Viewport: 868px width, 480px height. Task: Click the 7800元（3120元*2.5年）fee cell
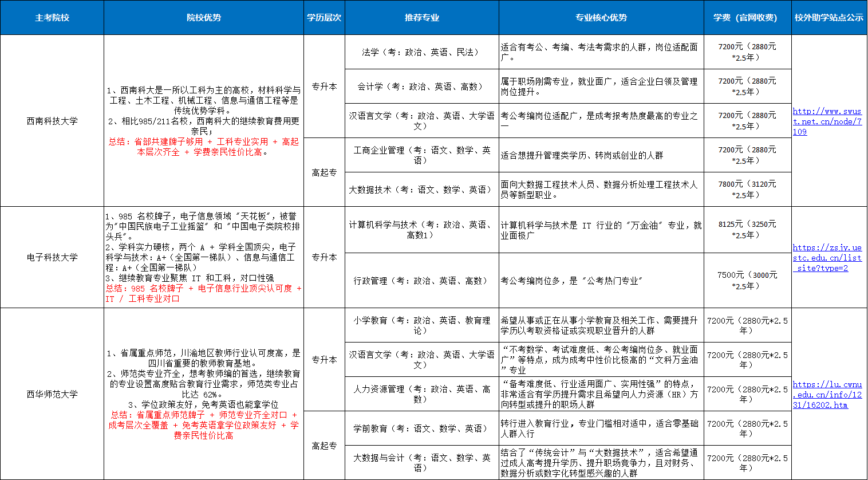pos(747,190)
